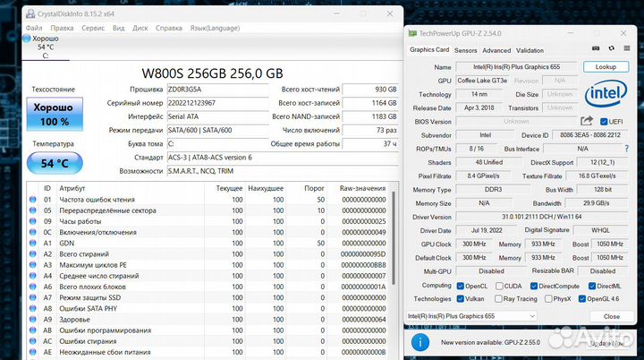Click status dot for attribute 01

tap(33, 200)
